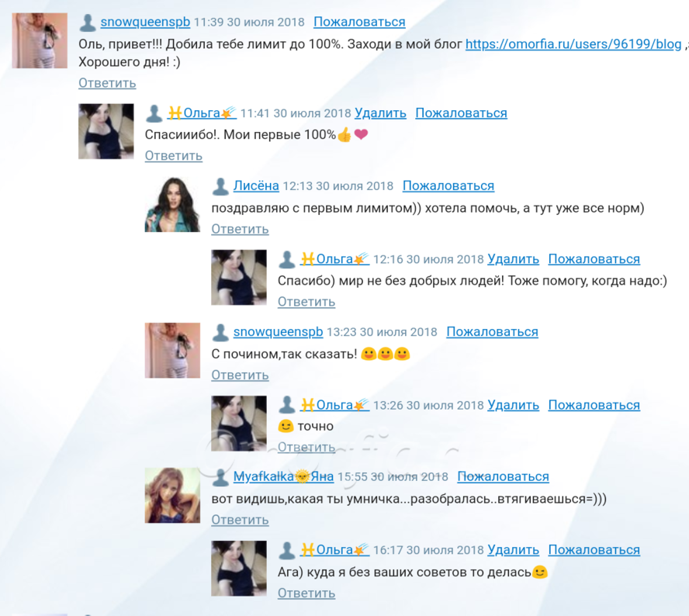Click user icon beside snowqueenspb's 13:23 comment

point(220,333)
